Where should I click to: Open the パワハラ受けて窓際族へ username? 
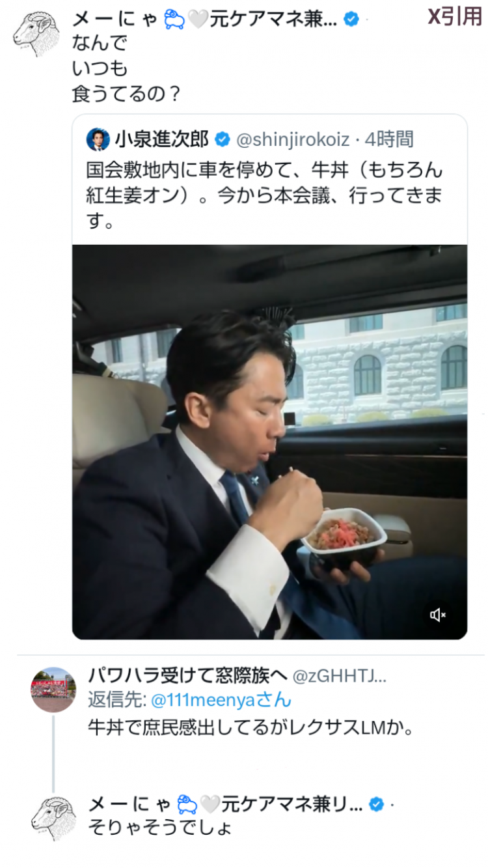click(188, 677)
